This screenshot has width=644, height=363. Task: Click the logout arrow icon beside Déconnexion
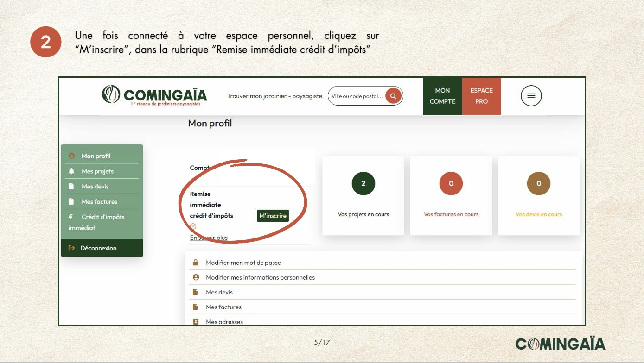tap(71, 248)
